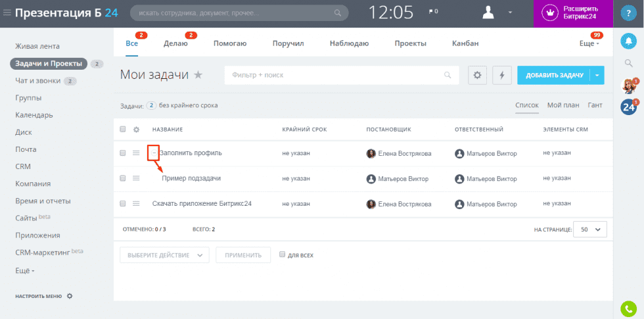This screenshot has width=644, height=319.
Task: Check the box for Заполнить профиль task
Action: tap(123, 153)
